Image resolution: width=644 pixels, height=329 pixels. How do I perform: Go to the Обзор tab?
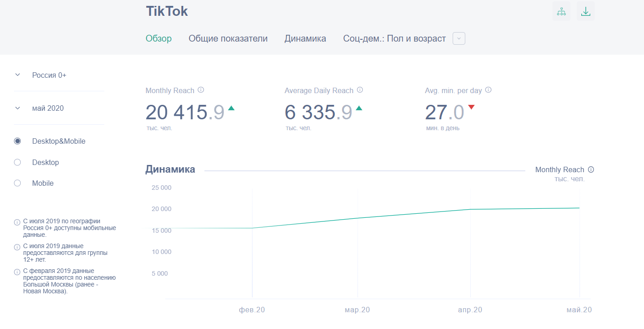click(158, 38)
